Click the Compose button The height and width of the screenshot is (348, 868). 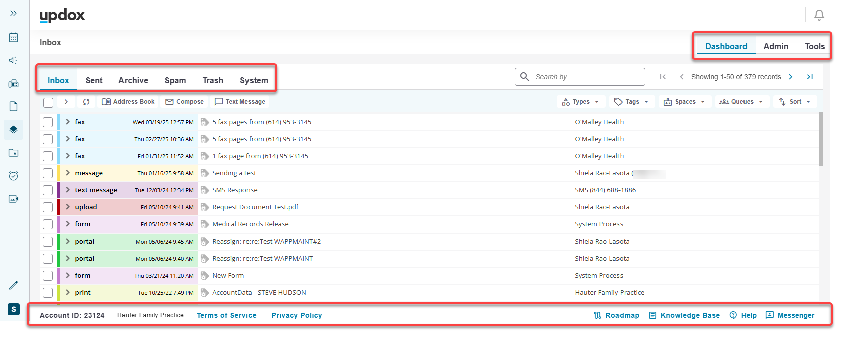click(184, 102)
